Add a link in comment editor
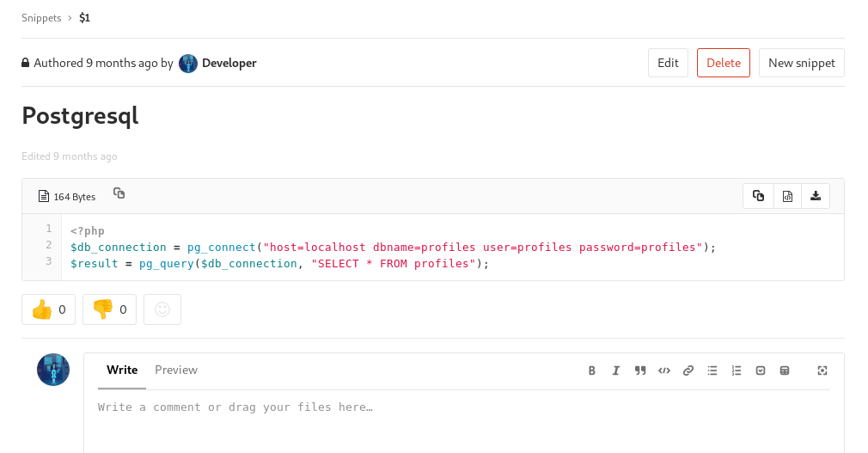 coord(688,370)
